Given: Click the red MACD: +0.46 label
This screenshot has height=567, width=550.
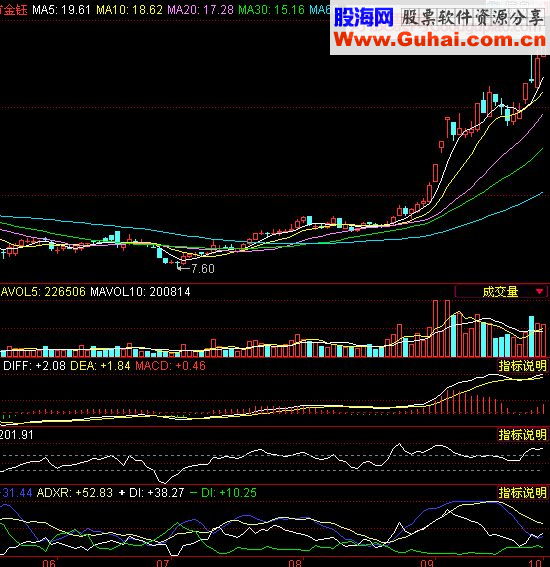Looking at the screenshot, I should pos(170,366).
